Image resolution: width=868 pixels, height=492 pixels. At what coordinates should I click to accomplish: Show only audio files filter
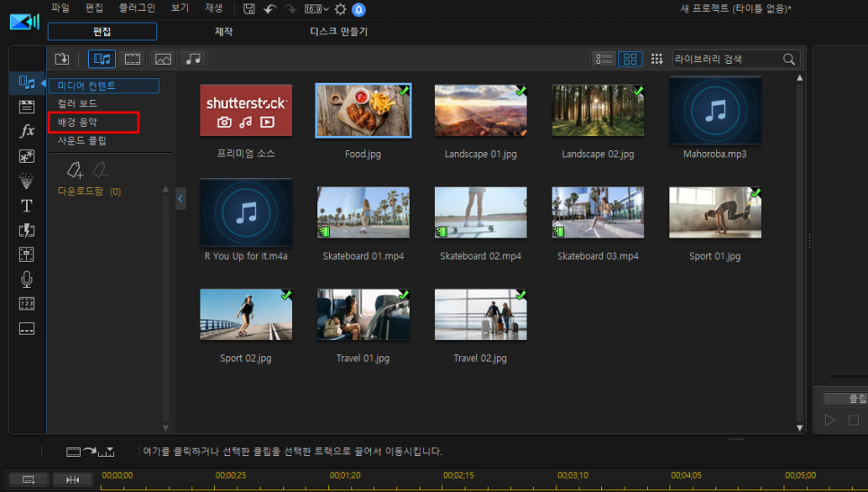pyautogui.click(x=193, y=58)
